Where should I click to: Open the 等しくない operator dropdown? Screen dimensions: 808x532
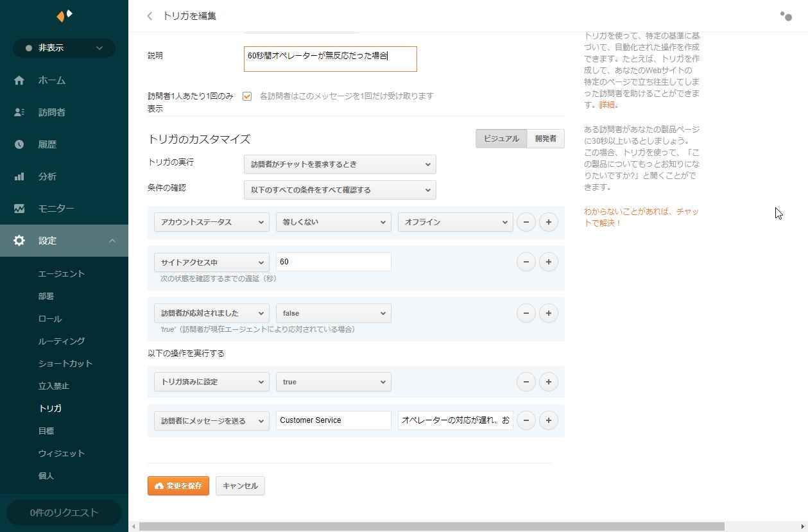334,222
